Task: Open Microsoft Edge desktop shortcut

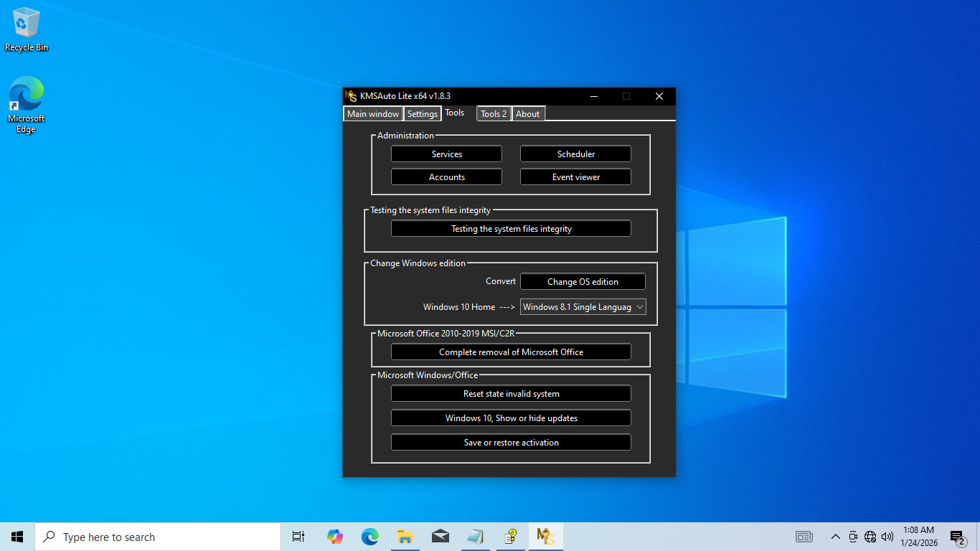Action: tap(27, 105)
